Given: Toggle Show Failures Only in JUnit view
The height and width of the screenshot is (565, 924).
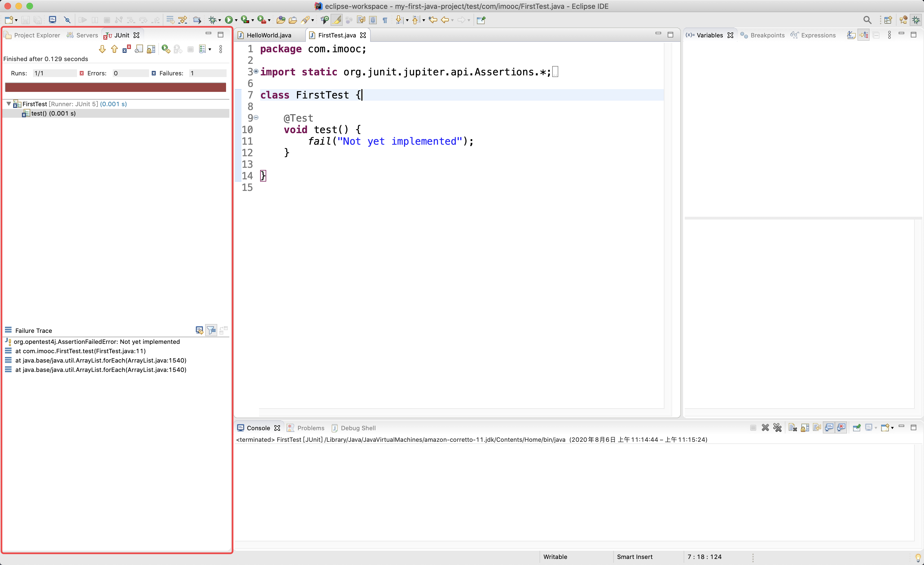Looking at the screenshot, I should coord(127,49).
